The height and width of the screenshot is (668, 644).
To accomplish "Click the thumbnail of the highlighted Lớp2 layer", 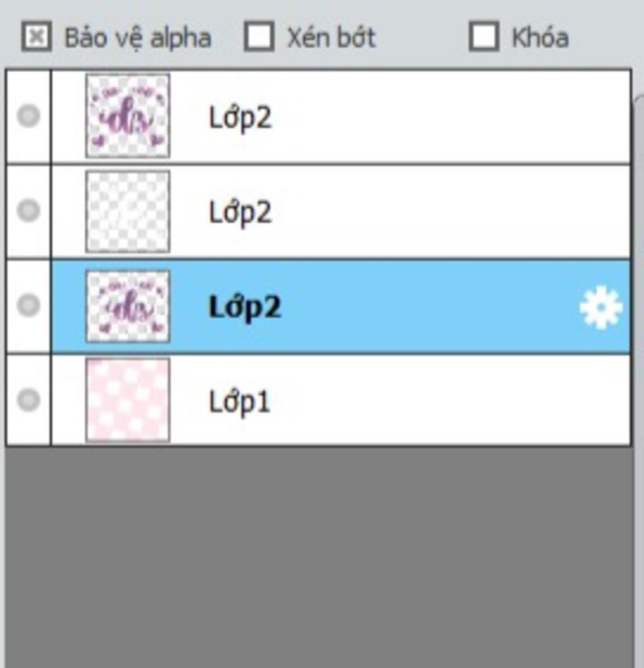I will point(128,306).
